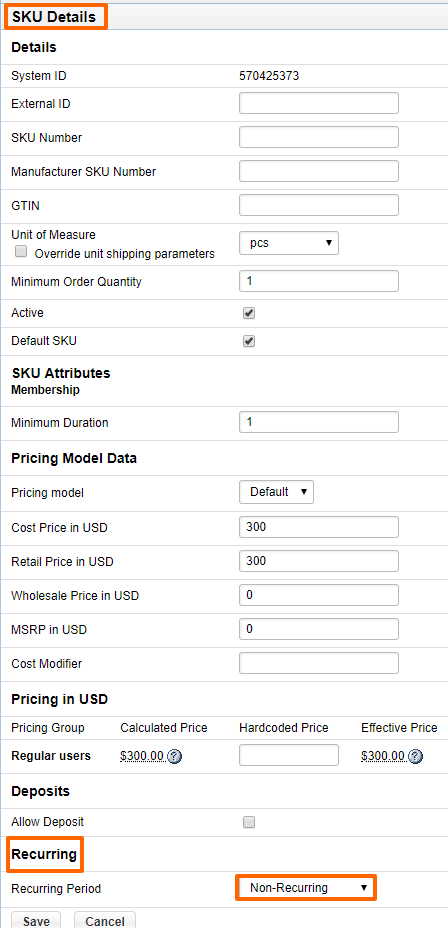Open the Recurring Period dropdown
Viewport: 448px width, 928px height.
pyautogui.click(x=306, y=888)
